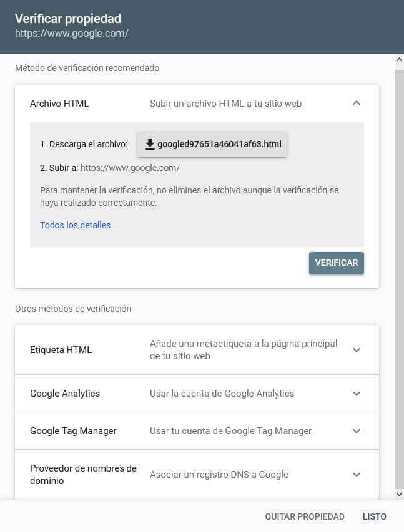Expand the Google Analytics chevron

(356, 394)
